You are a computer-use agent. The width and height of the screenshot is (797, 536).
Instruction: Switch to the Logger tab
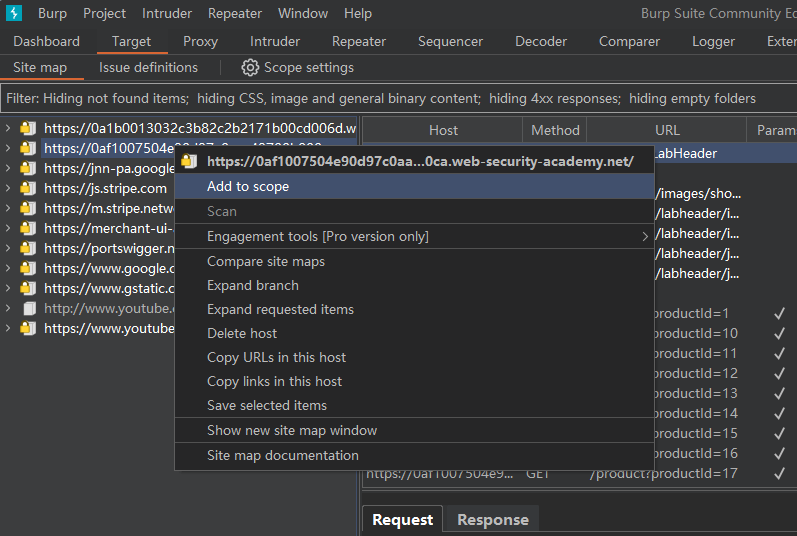point(713,41)
